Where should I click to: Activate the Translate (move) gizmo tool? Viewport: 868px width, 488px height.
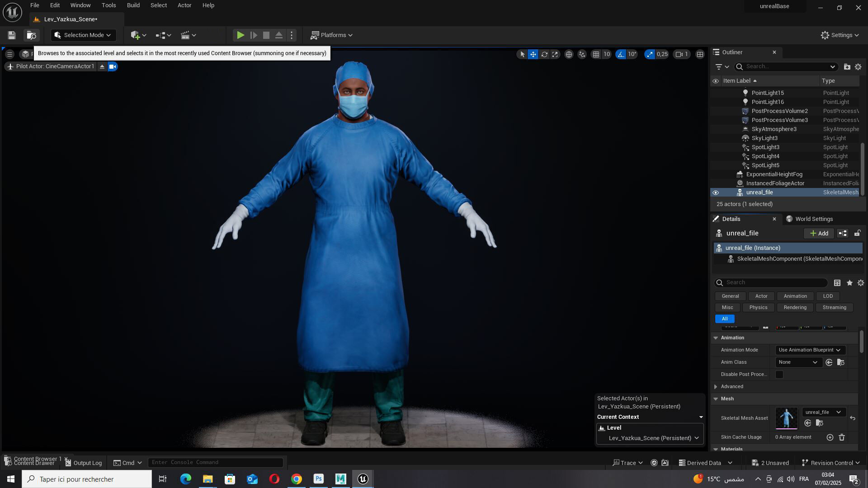[533, 54]
